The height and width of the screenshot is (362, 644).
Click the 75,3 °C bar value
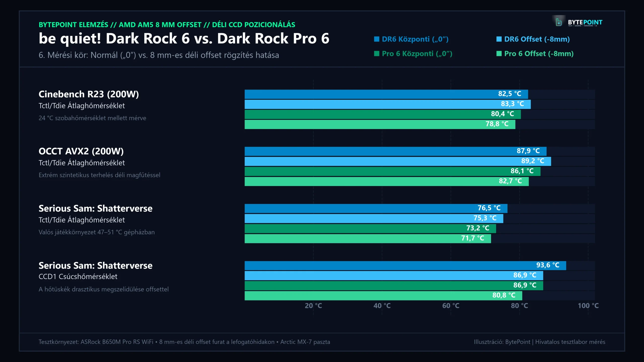pyautogui.click(x=485, y=218)
